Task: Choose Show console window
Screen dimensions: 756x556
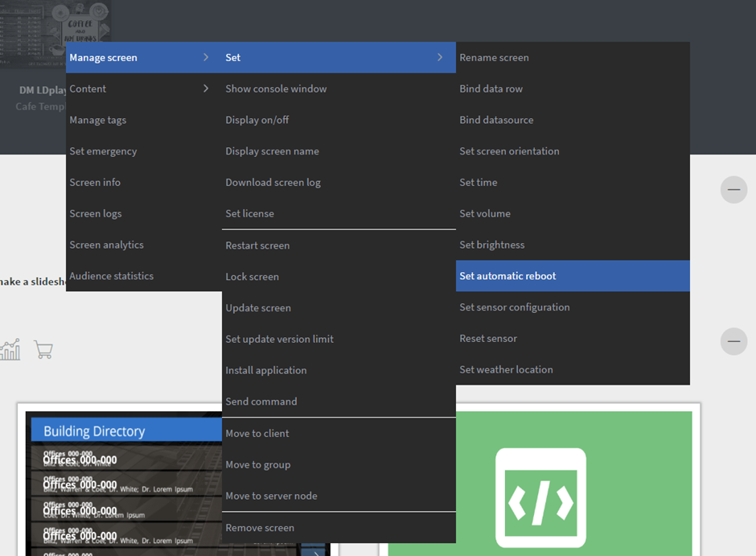Action: click(x=339, y=89)
